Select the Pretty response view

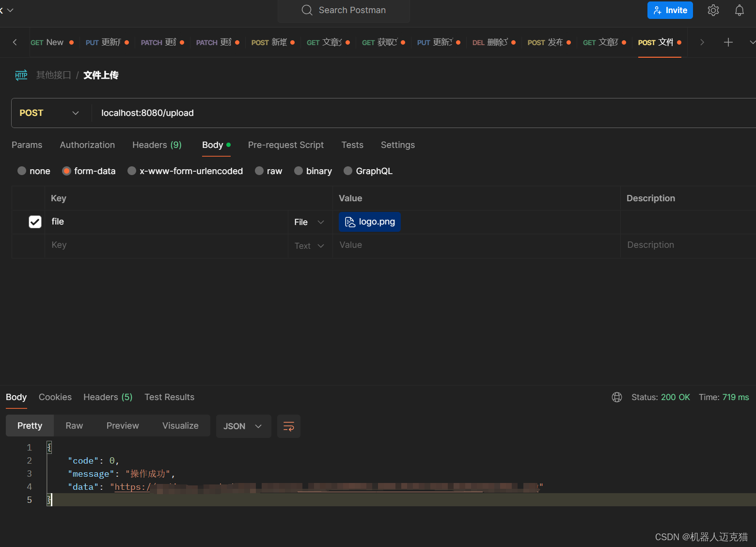click(30, 426)
